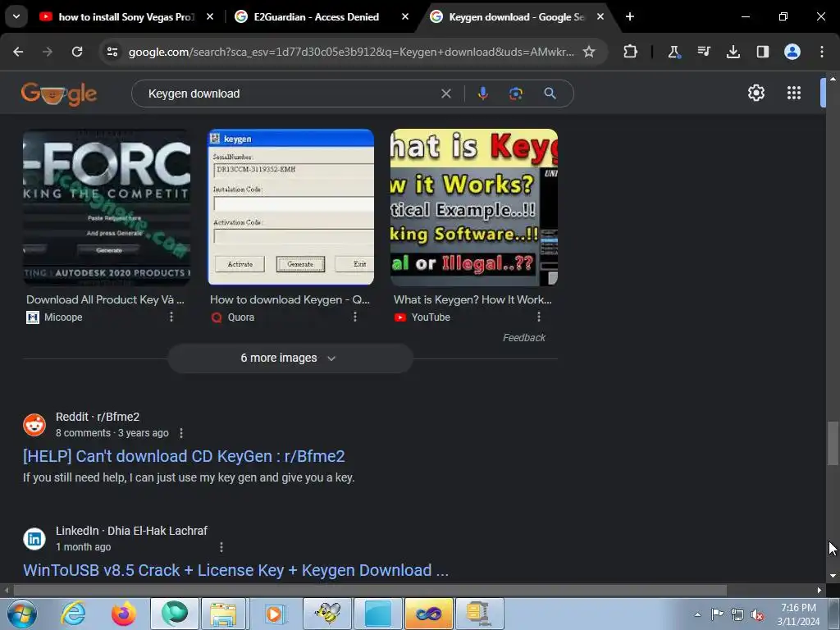The image size is (840, 630).
Task: Open the LinkedIn Dhia El-Hak Lachraf source label
Action: (131, 531)
